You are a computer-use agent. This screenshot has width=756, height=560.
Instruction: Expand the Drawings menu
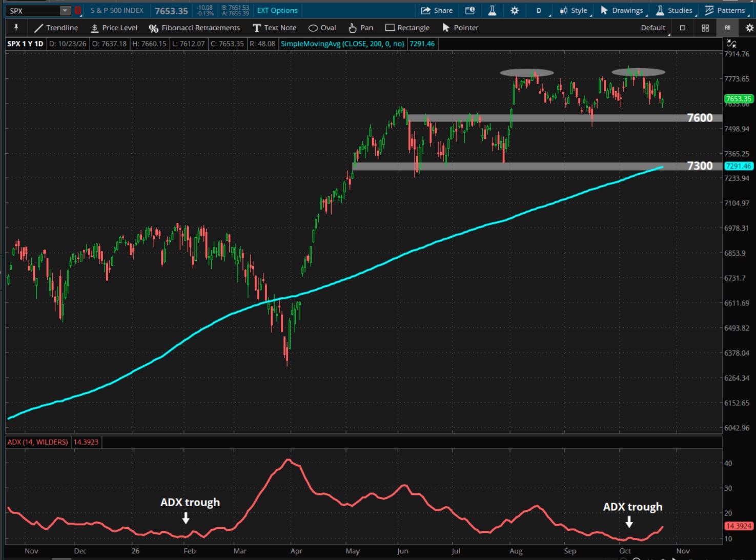[622, 10]
